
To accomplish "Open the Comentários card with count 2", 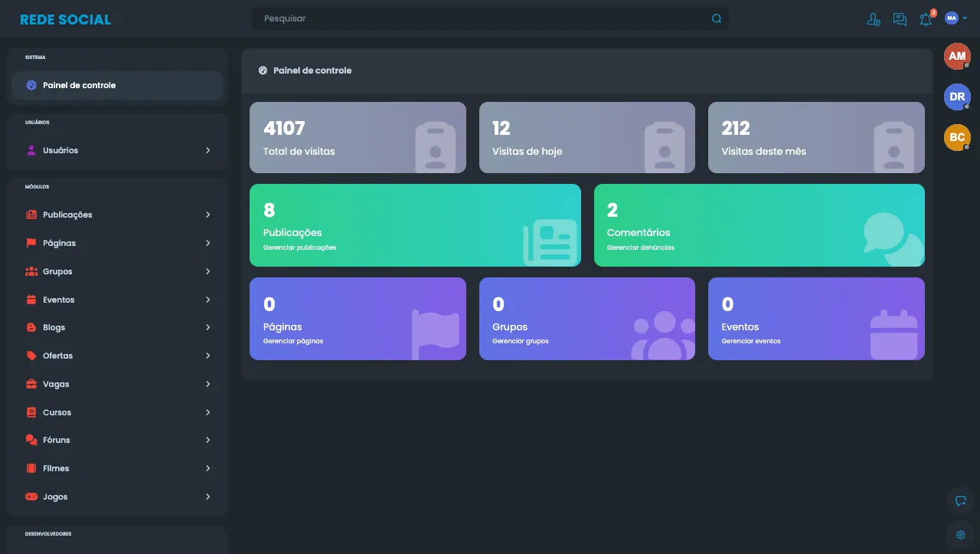I will pyautogui.click(x=759, y=225).
